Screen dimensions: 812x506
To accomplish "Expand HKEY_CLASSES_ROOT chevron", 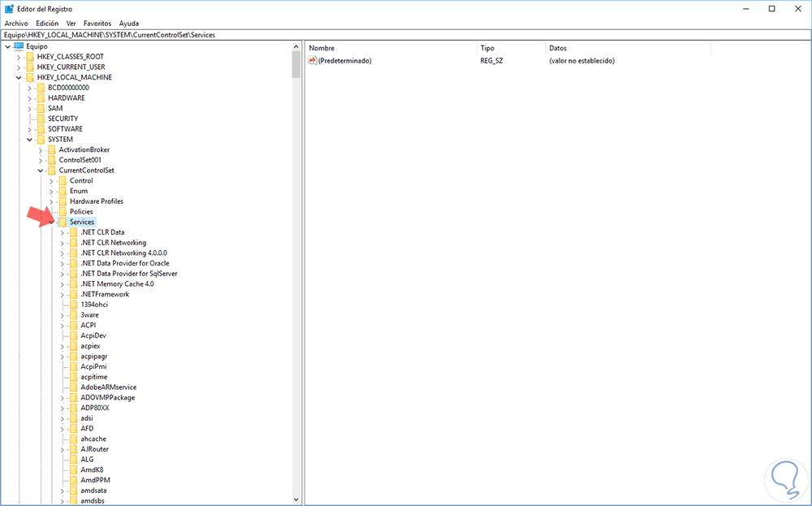I will click(x=19, y=57).
